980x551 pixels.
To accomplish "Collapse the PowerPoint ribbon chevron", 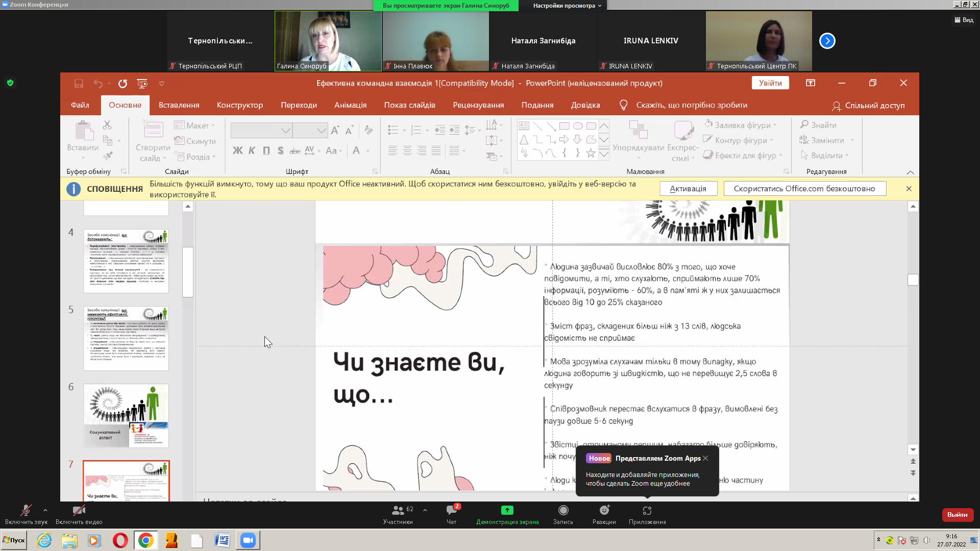I will click(x=910, y=172).
